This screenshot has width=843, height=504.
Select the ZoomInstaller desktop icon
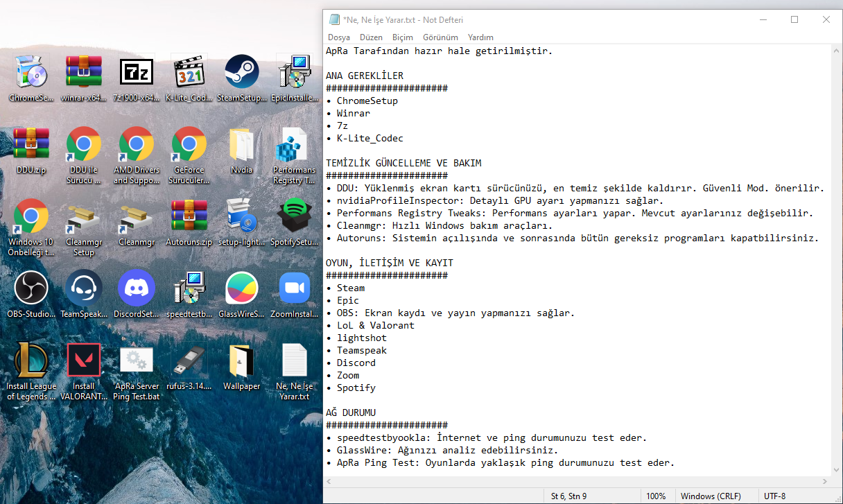click(x=294, y=289)
